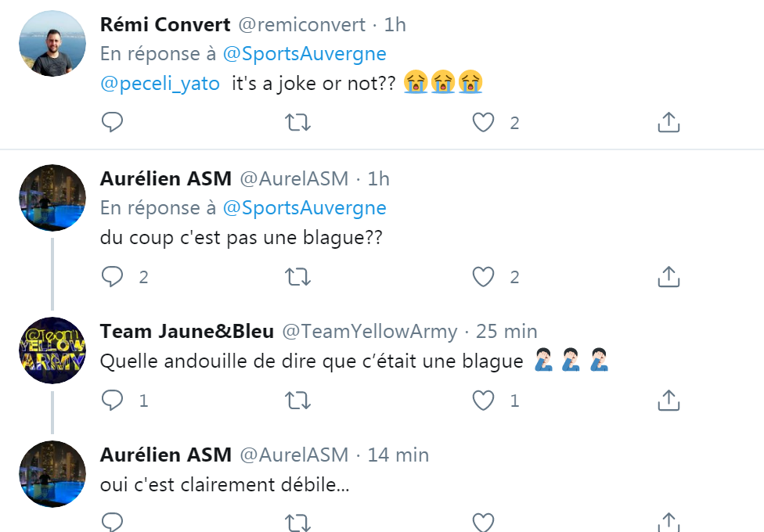The image size is (764, 532).
Task: Reply to Team Jaune&Bleu's tweet
Action: [113, 401]
